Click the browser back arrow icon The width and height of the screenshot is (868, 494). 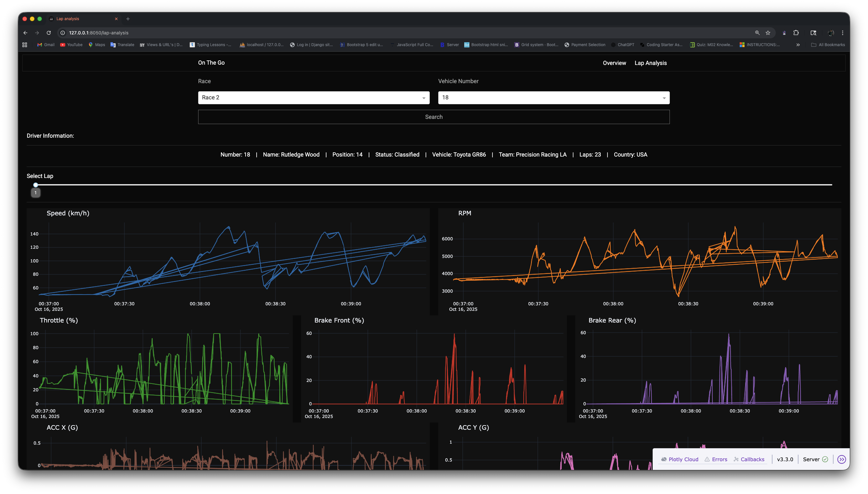point(25,33)
